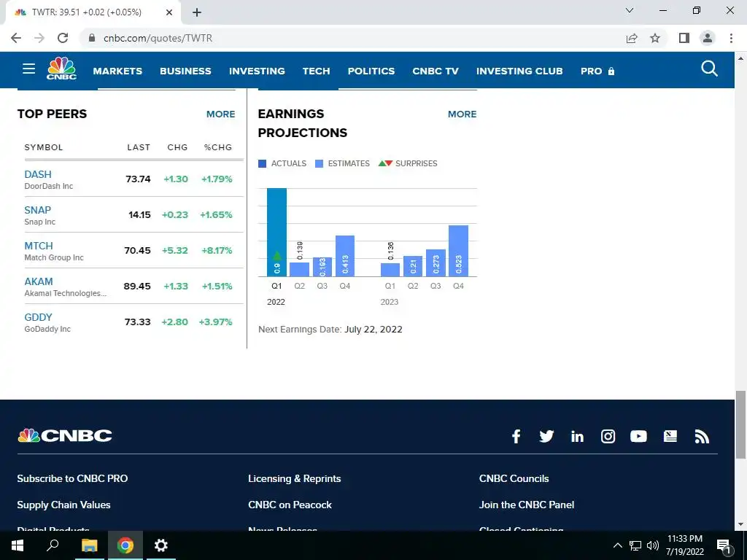Open the tab search chevron

(630, 10)
